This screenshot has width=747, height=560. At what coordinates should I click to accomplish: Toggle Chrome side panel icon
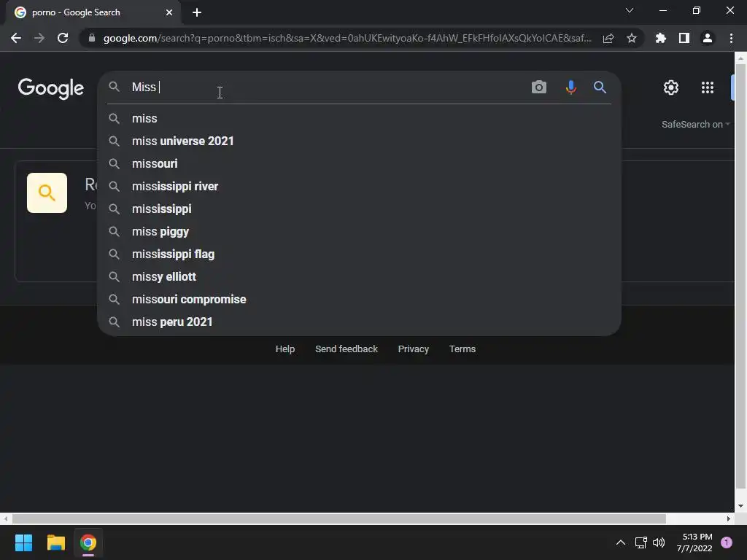(x=684, y=38)
